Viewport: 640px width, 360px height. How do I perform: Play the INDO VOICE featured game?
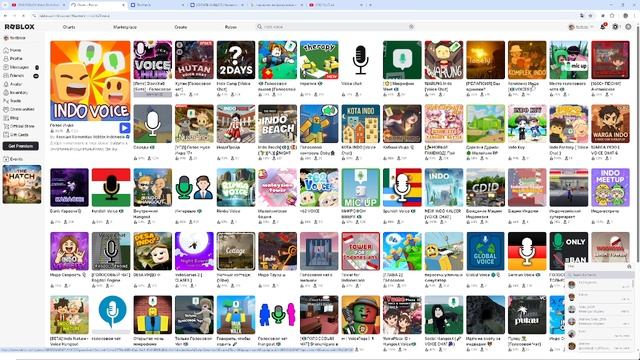click(124, 128)
